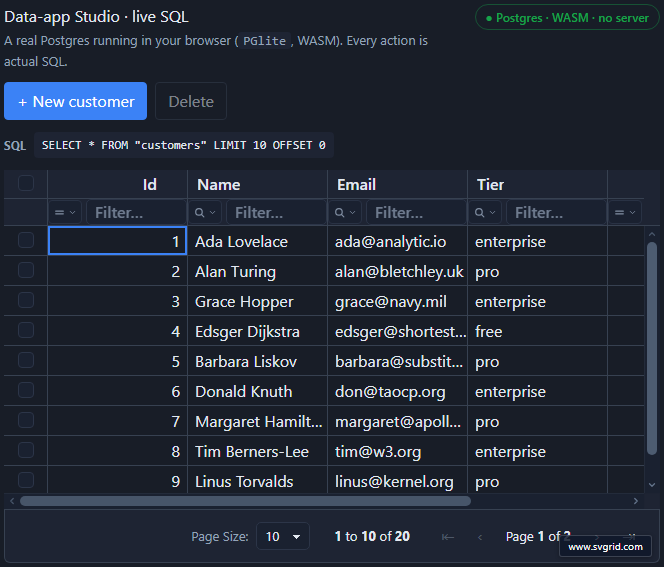The height and width of the screenshot is (567, 664).
Task: Click the Delete button
Action: coord(191,101)
